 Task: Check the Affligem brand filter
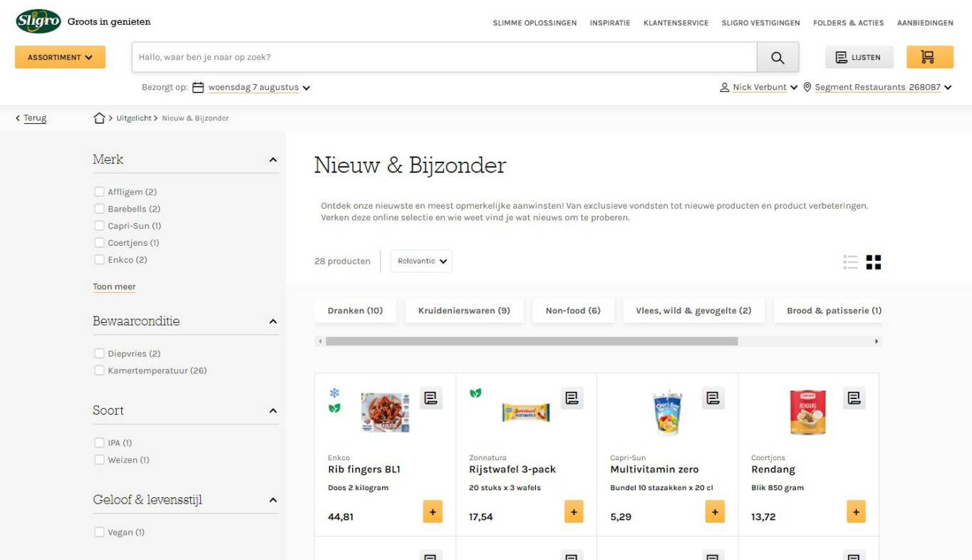pyautogui.click(x=99, y=192)
